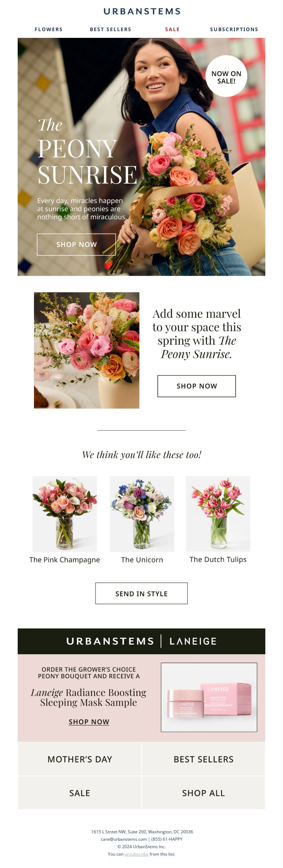The width and height of the screenshot is (283, 868).
Task: Open the Laneige sleeping mask product image
Action: [x=209, y=697]
